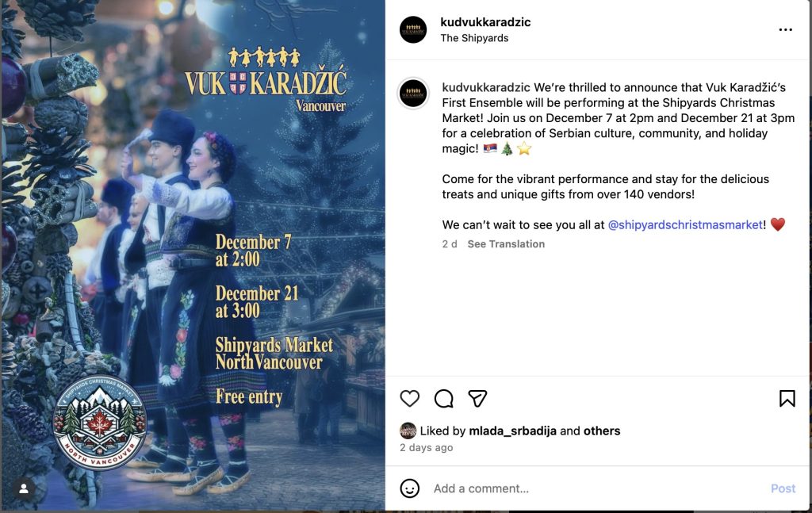Click See Translation under the caption

point(506,244)
